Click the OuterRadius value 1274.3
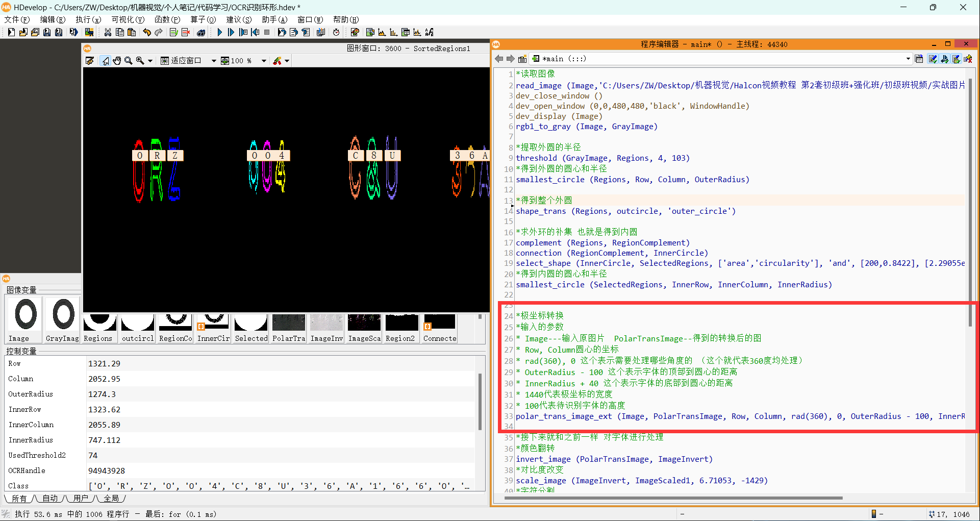Image resolution: width=980 pixels, height=521 pixels. [102, 394]
